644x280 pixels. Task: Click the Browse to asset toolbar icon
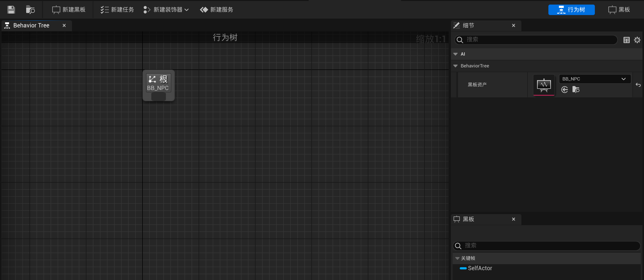pyautogui.click(x=30, y=10)
